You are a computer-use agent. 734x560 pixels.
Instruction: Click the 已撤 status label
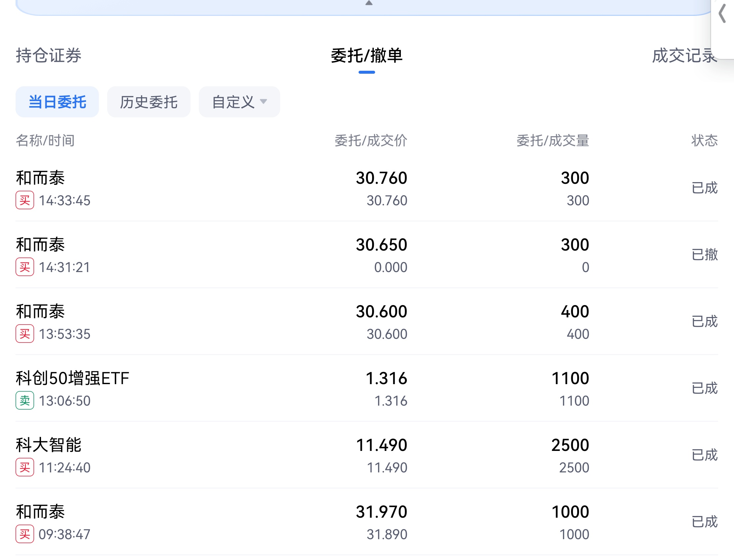point(704,255)
